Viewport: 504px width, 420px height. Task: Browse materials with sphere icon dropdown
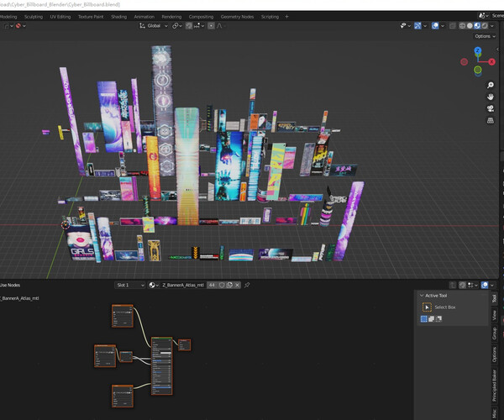(154, 285)
